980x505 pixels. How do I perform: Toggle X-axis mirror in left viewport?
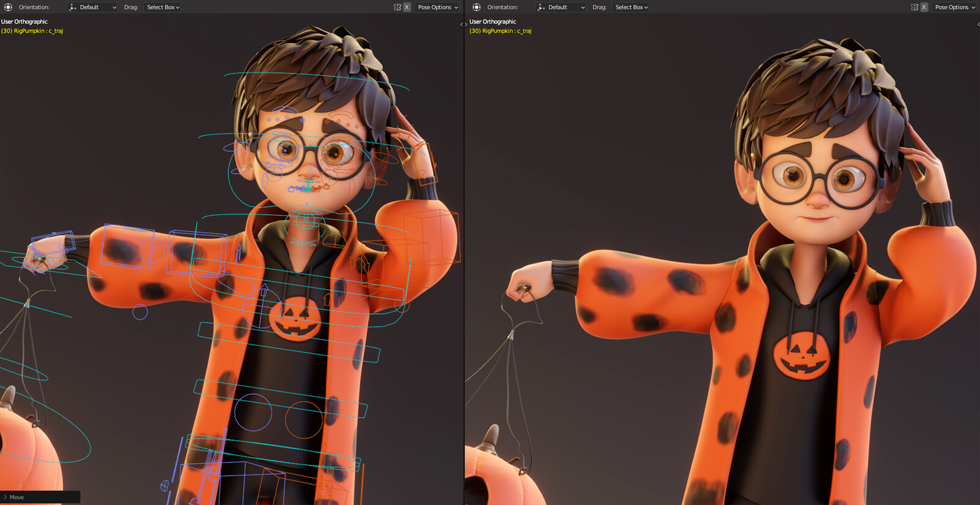[407, 7]
